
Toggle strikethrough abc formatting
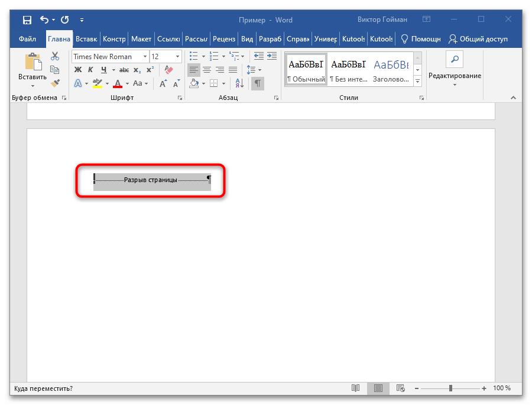point(124,70)
